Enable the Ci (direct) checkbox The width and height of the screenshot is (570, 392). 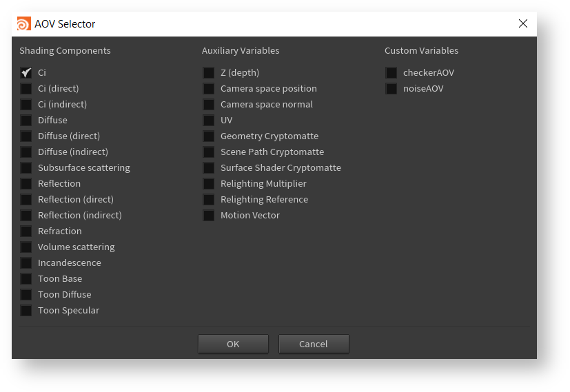26,89
